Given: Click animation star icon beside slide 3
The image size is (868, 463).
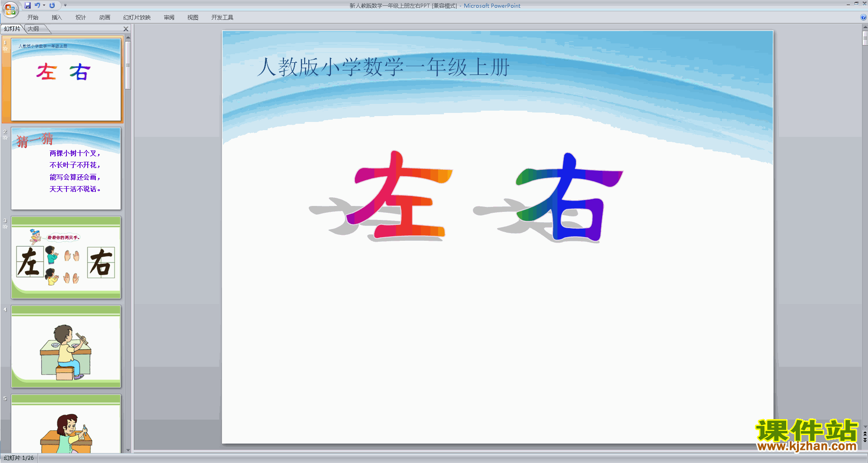Looking at the screenshot, I should [5, 227].
